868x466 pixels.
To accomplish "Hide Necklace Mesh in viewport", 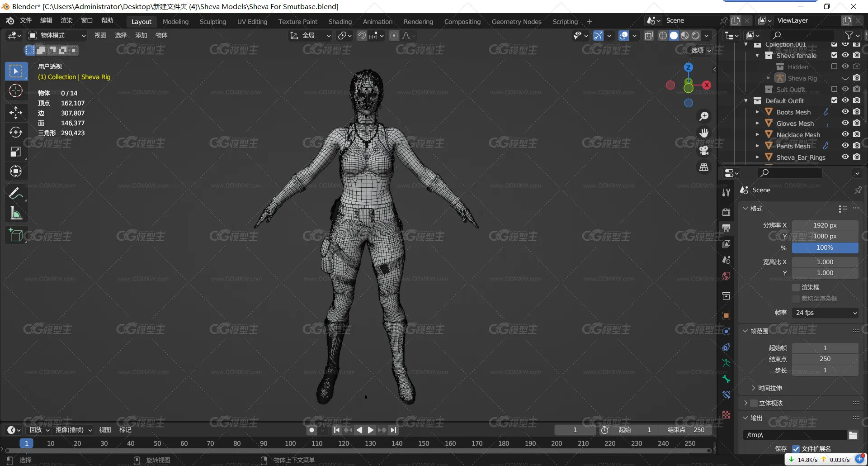I will click(x=845, y=134).
